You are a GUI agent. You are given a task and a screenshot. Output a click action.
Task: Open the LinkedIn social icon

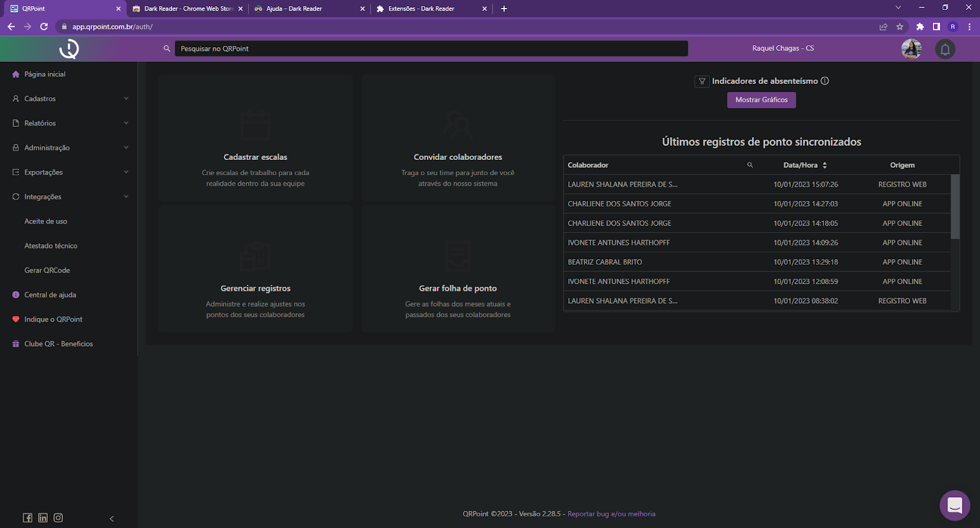(x=43, y=518)
